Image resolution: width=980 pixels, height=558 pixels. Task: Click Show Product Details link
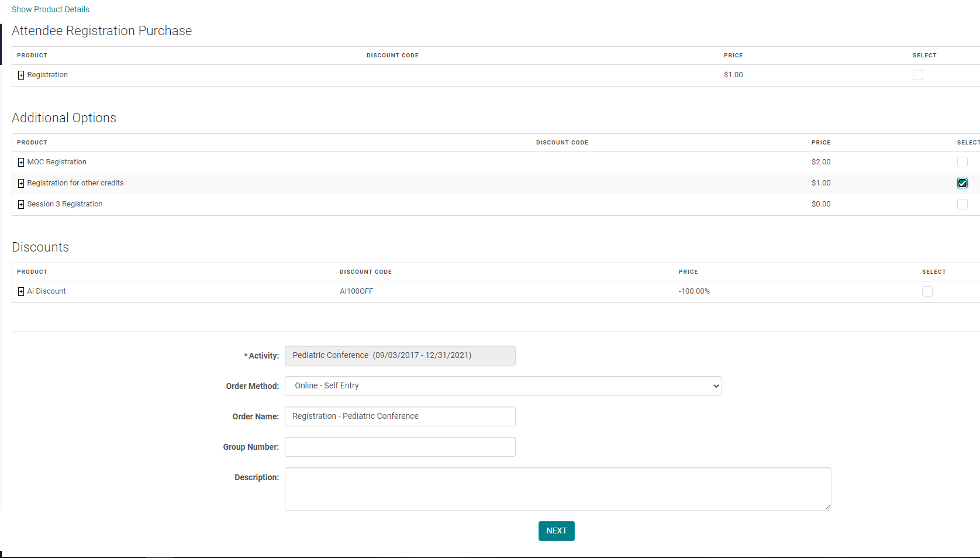tap(50, 9)
